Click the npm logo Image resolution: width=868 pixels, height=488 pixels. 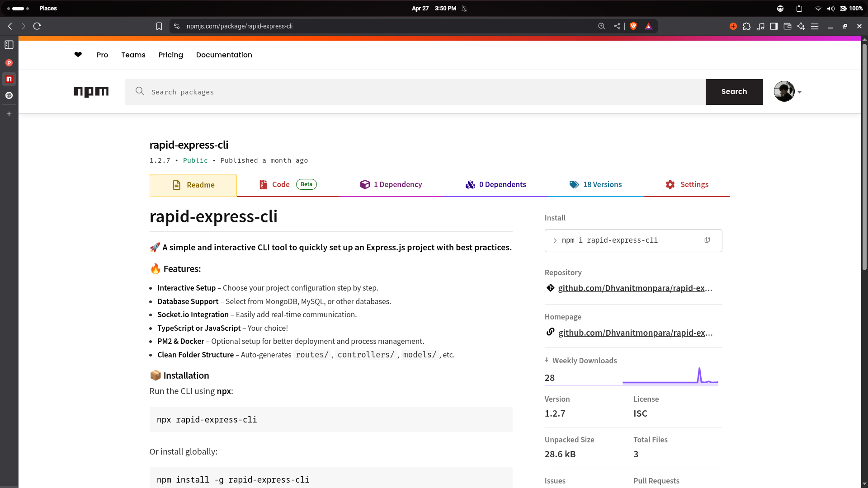coord(91,92)
